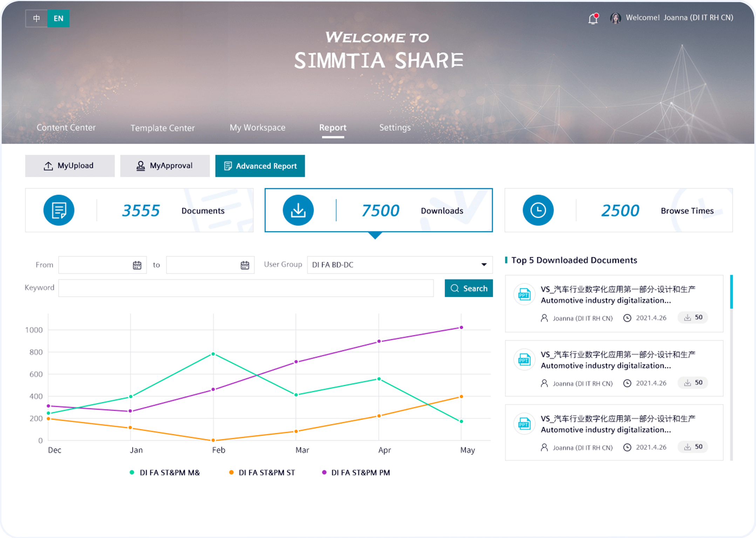This screenshot has height=538, width=756.
Task: Click the Browse Times clock icon
Action: point(538,210)
